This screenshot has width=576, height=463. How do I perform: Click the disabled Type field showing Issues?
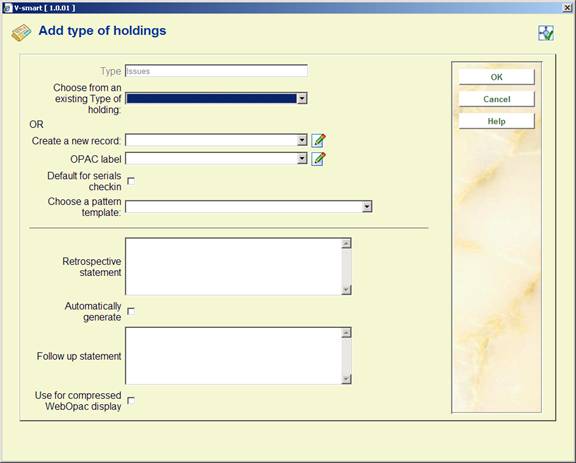pos(216,71)
